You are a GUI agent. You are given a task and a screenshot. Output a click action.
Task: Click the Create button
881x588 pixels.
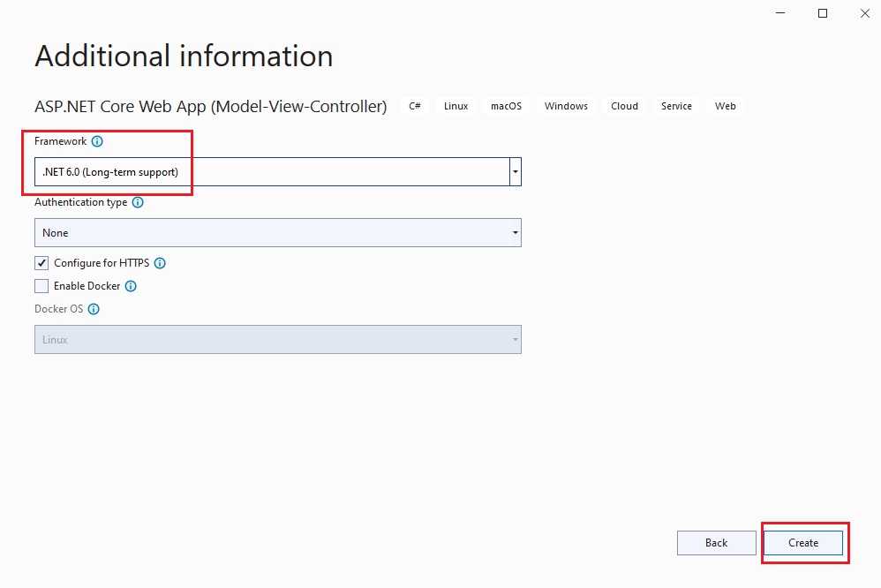803,543
